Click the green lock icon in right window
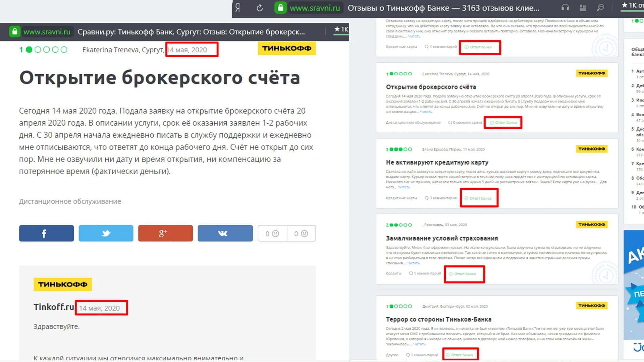Screen dimensions: 644x362 [281, 8]
